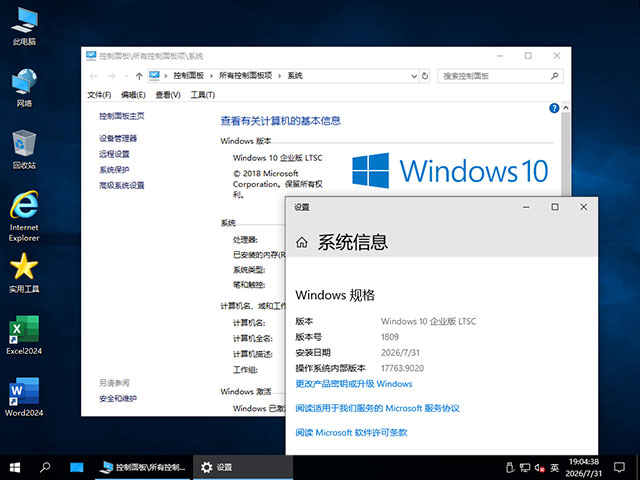The width and height of the screenshot is (640, 480).
Task: Click 所有控制面板项 breadcrumb segment
Action: 245,76
